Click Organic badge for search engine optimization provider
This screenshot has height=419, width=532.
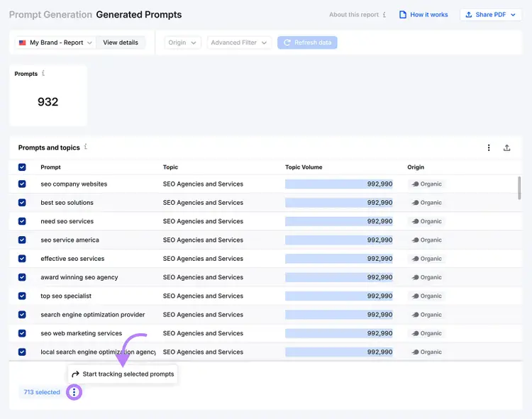pos(426,315)
